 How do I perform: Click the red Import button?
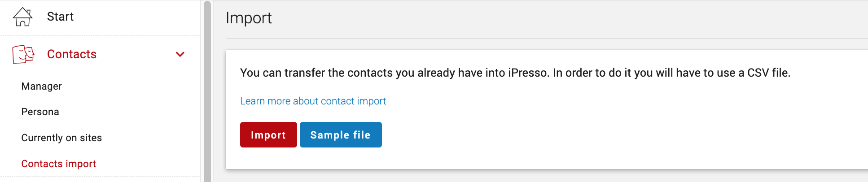pos(268,134)
